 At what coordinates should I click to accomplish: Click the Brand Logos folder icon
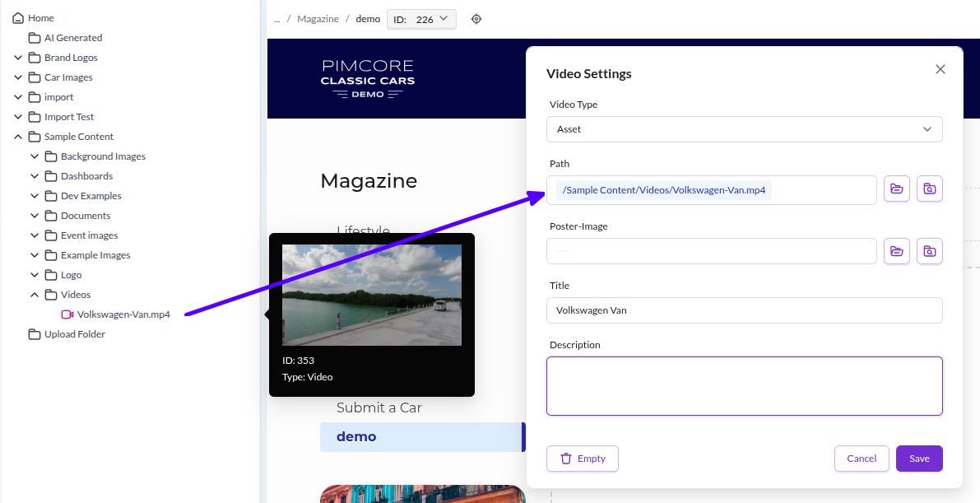coord(35,58)
